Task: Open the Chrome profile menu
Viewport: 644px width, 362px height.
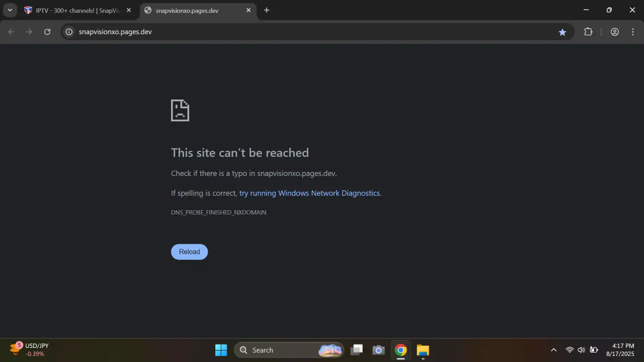Action: coord(615,32)
